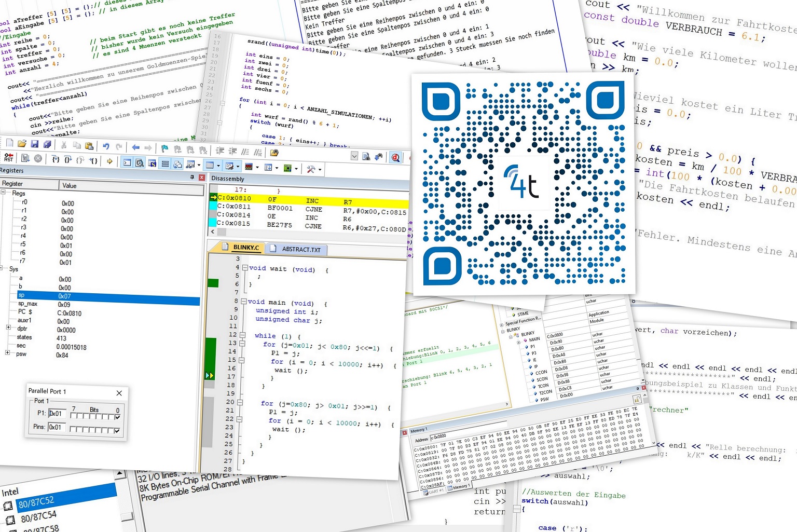The width and height of the screenshot is (797, 532).
Task: Click the Run program icon
Action: [x=25, y=158]
